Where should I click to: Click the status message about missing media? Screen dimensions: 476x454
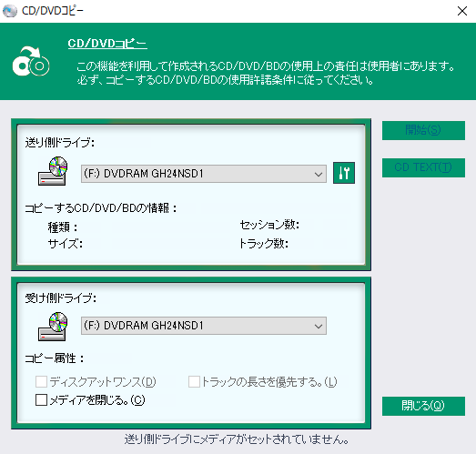pyautogui.click(x=237, y=439)
